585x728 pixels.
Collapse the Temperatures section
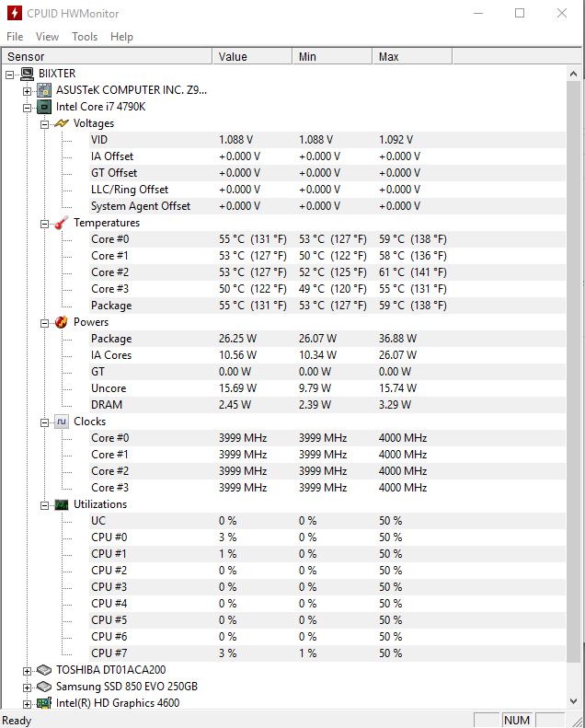coord(44,224)
